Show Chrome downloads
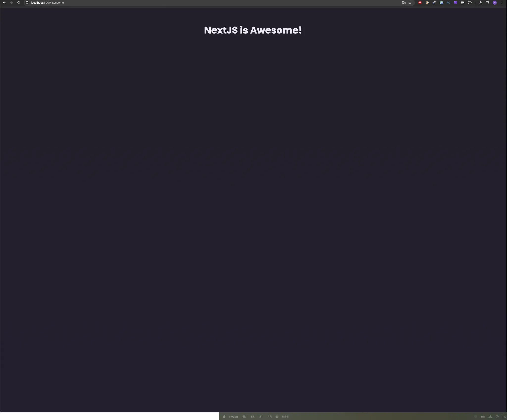This screenshot has height=420, width=507. (x=481, y=3)
